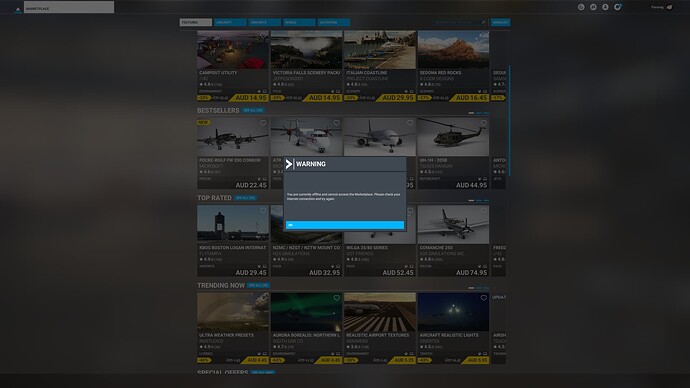Click the MARKETPLACE title in top bar
The width and height of the screenshot is (690, 388).
[x=37, y=8]
